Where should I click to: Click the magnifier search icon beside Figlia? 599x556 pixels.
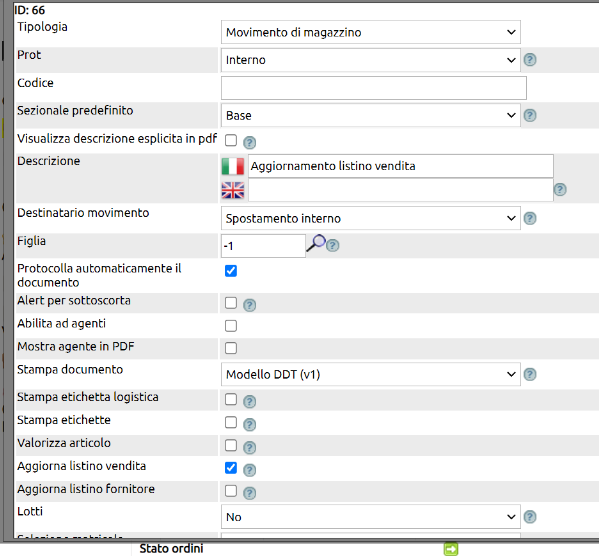click(316, 243)
